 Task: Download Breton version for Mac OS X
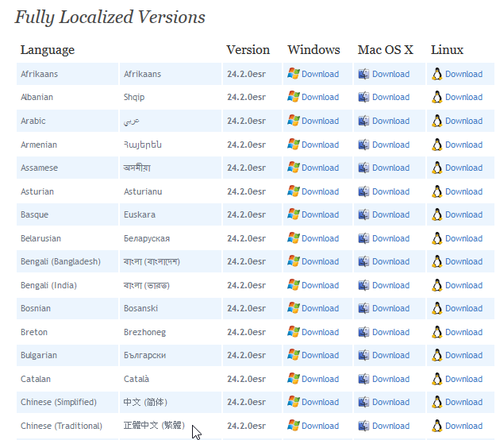pyautogui.click(x=391, y=332)
